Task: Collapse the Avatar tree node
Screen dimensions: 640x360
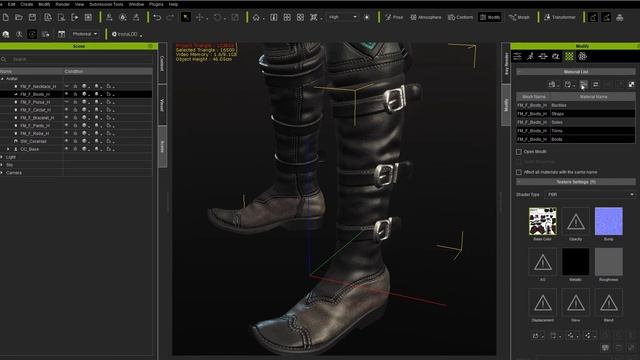Action: pos(2,78)
